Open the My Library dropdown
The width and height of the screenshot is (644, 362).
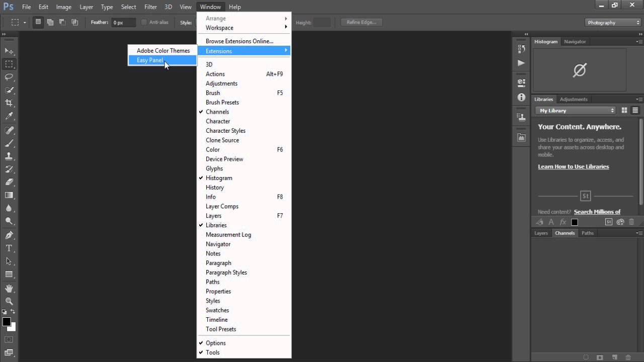[x=576, y=111]
